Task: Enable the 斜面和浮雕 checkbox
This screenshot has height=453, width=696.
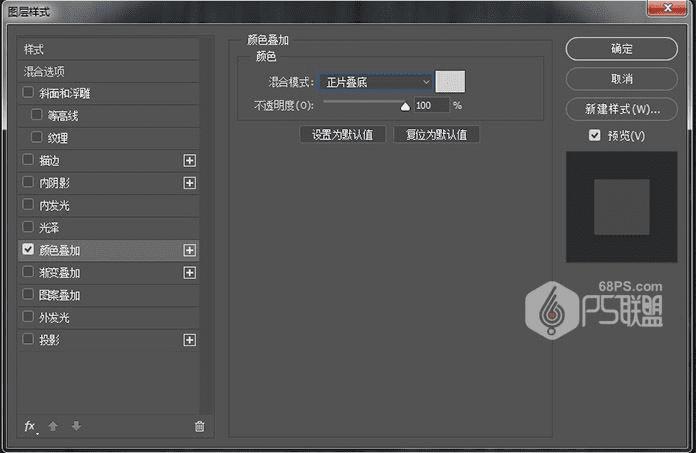Action: [28, 92]
